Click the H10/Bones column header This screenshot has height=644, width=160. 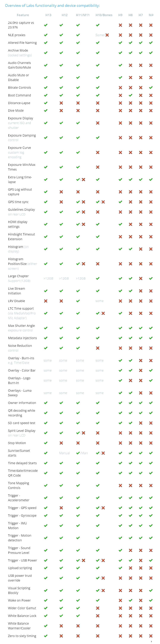104,15
